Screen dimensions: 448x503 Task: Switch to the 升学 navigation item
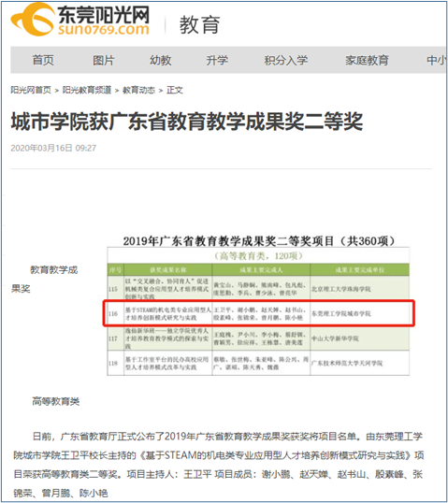pyautogui.click(x=217, y=60)
